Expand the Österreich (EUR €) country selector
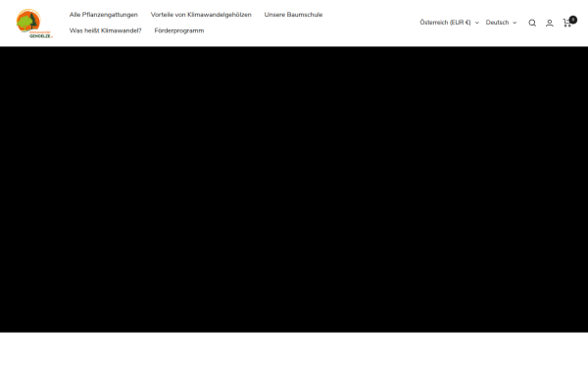This screenshot has height=368, width=588. tap(449, 23)
